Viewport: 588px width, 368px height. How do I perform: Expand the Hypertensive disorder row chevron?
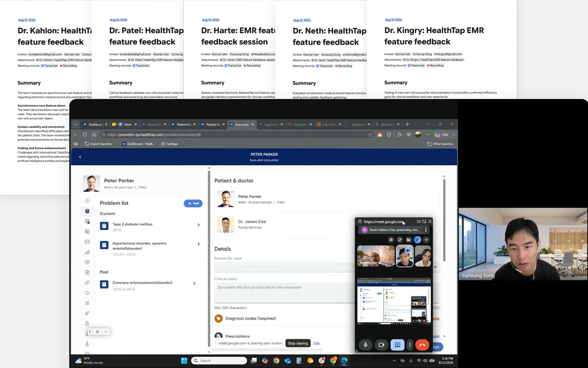pyautogui.click(x=199, y=244)
